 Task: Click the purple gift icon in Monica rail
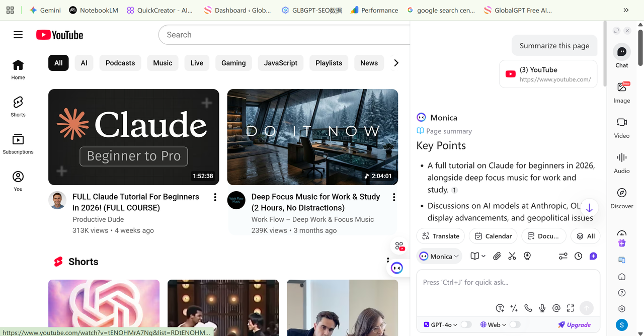[x=622, y=243]
